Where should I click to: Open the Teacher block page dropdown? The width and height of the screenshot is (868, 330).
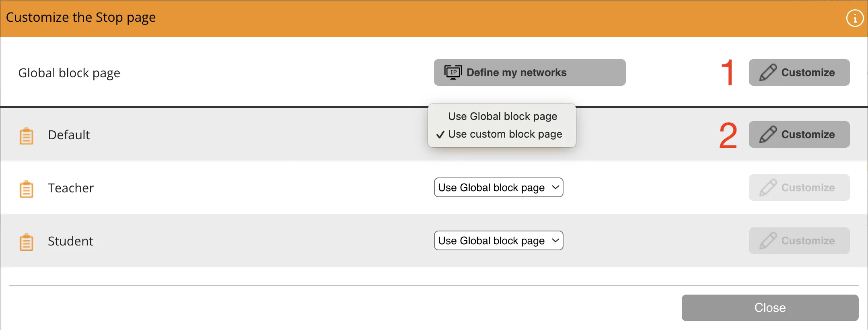[499, 188]
